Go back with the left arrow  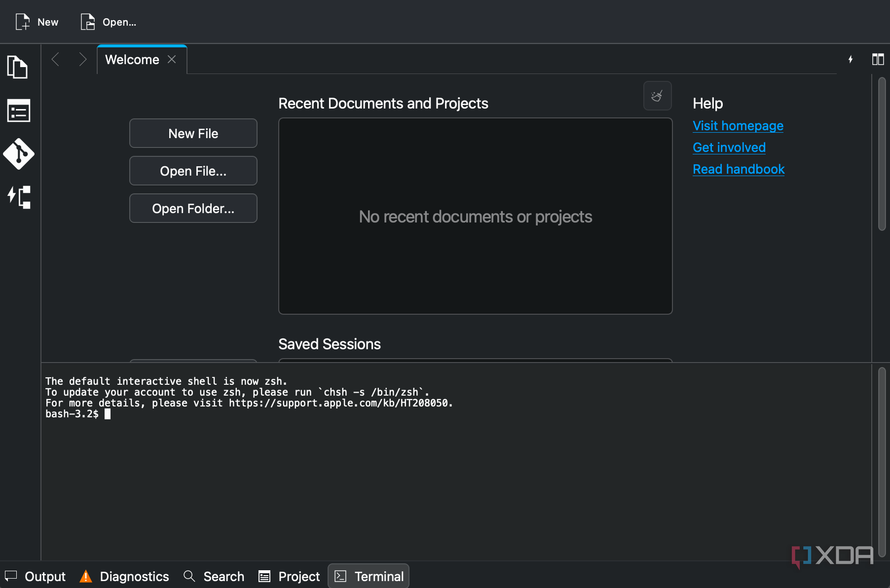click(56, 60)
